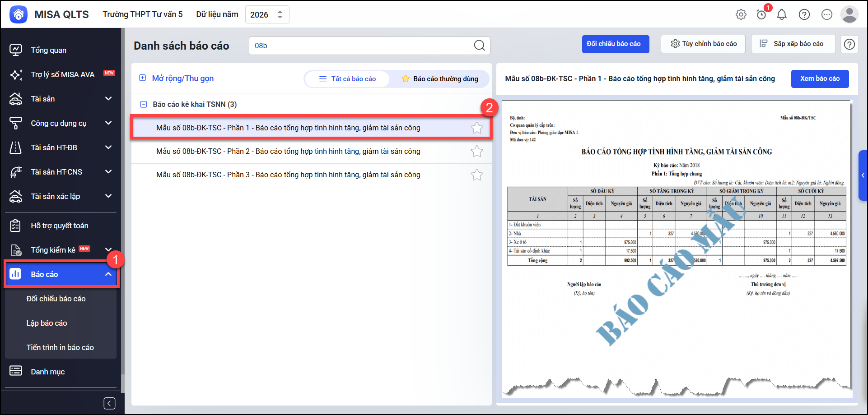This screenshot has width=868, height=415.
Task: Open the user avatar profile
Action: pyautogui.click(x=849, y=14)
